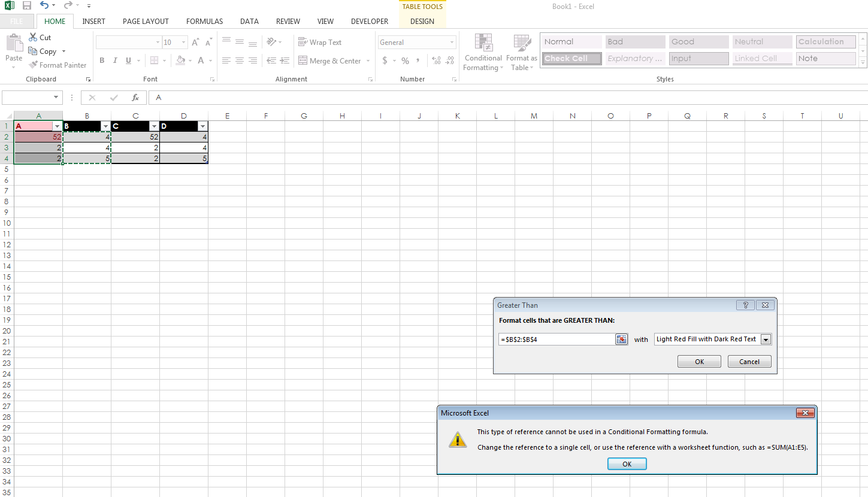Click OK in the Microsoft Excel warning

627,464
